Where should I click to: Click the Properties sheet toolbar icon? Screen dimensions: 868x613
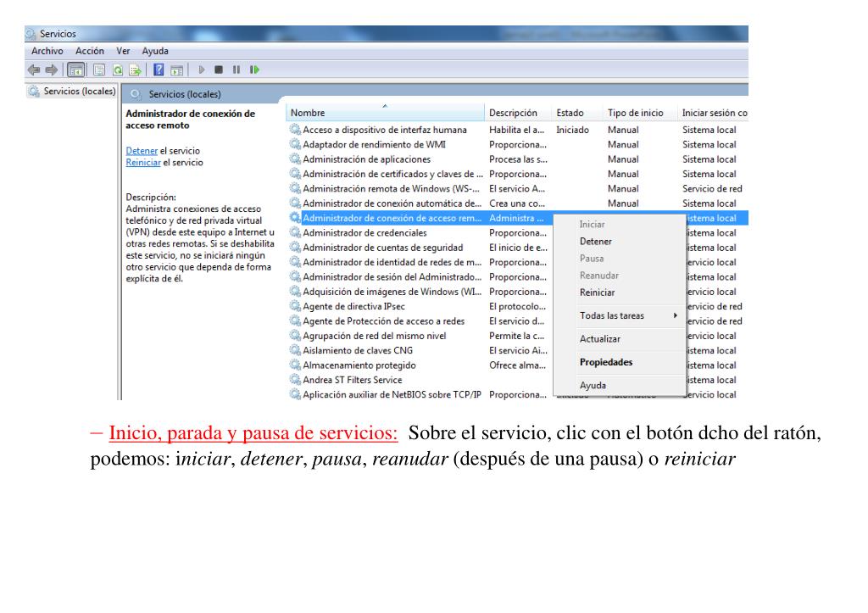coord(98,70)
